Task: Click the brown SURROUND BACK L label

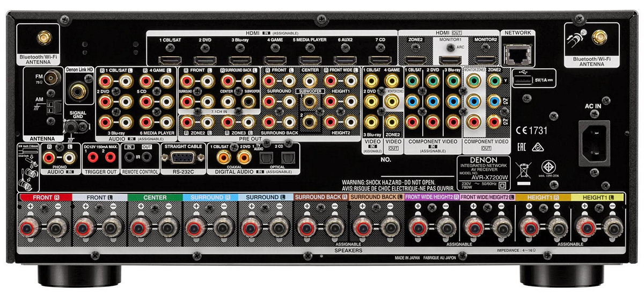Action: (376, 198)
